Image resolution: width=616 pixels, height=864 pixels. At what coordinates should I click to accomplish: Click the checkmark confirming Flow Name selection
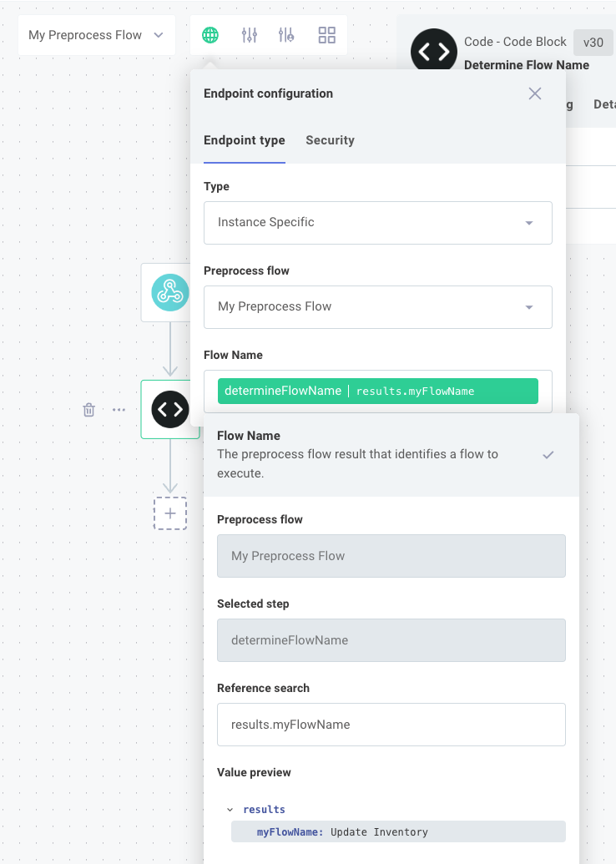(548, 455)
